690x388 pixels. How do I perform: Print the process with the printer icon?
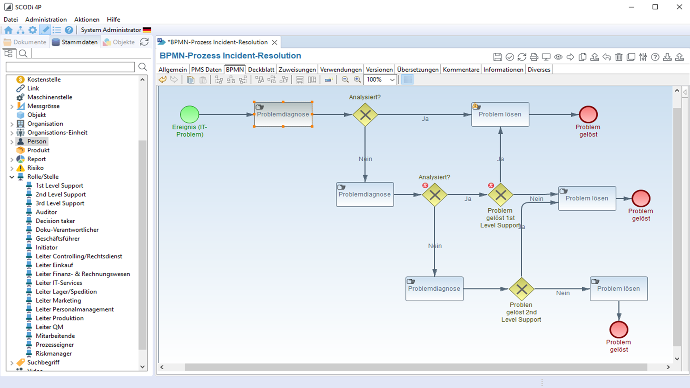[x=534, y=57]
